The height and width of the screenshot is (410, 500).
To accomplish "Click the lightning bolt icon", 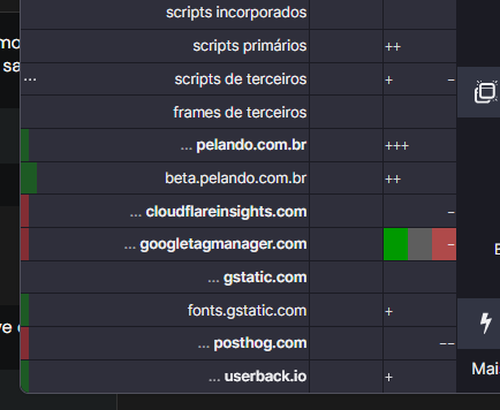I will [485, 323].
